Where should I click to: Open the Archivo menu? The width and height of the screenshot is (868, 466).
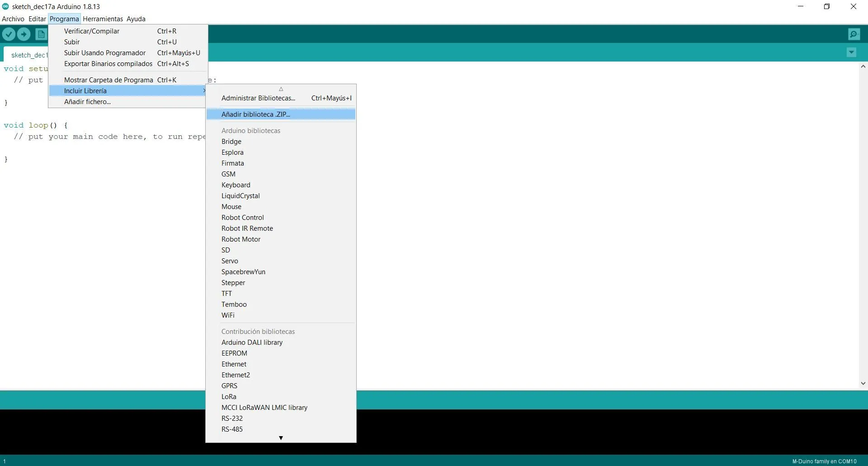(x=13, y=19)
